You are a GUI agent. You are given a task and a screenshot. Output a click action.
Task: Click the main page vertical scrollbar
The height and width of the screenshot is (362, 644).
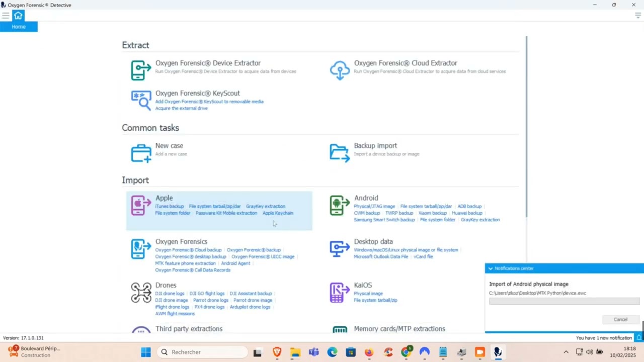click(x=527, y=126)
